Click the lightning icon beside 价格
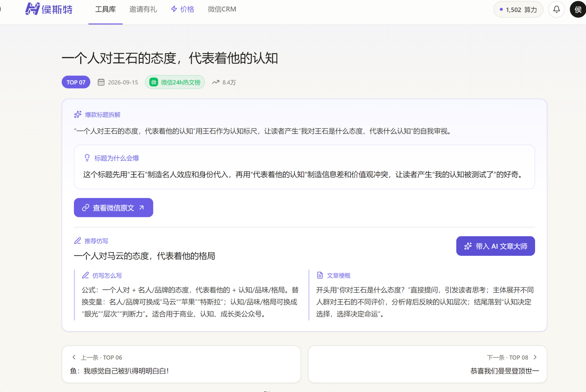 [174, 9]
